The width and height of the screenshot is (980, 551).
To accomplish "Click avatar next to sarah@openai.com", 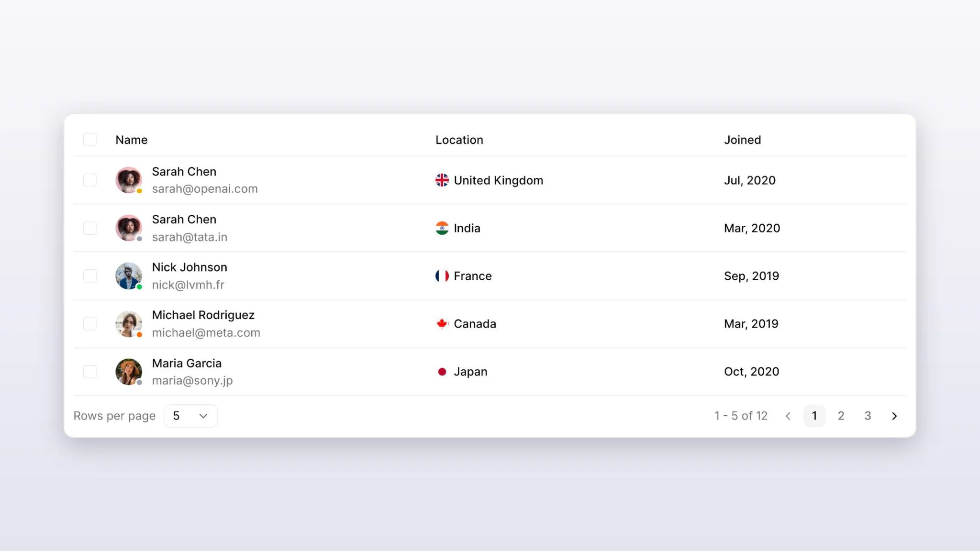I will click(x=129, y=180).
